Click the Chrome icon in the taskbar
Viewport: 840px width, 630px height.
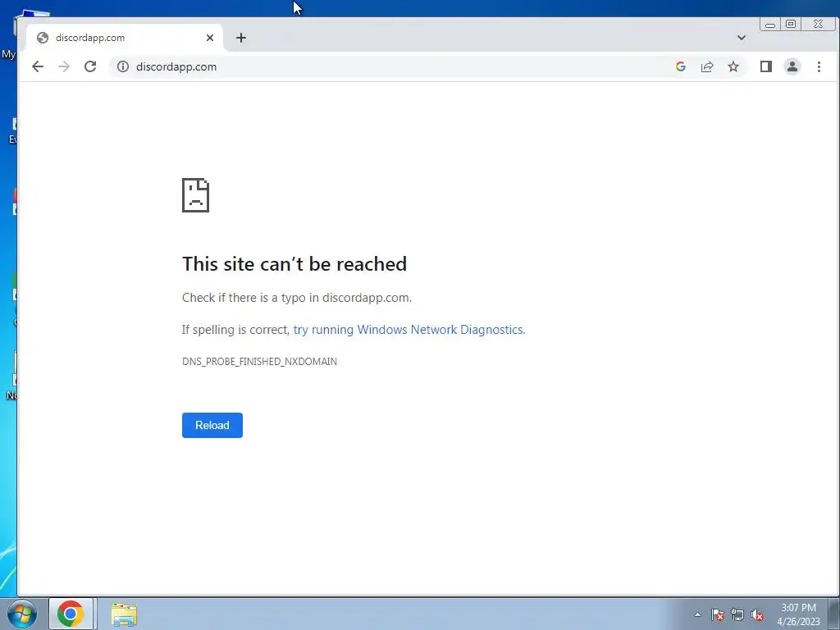click(x=71, y=614)
